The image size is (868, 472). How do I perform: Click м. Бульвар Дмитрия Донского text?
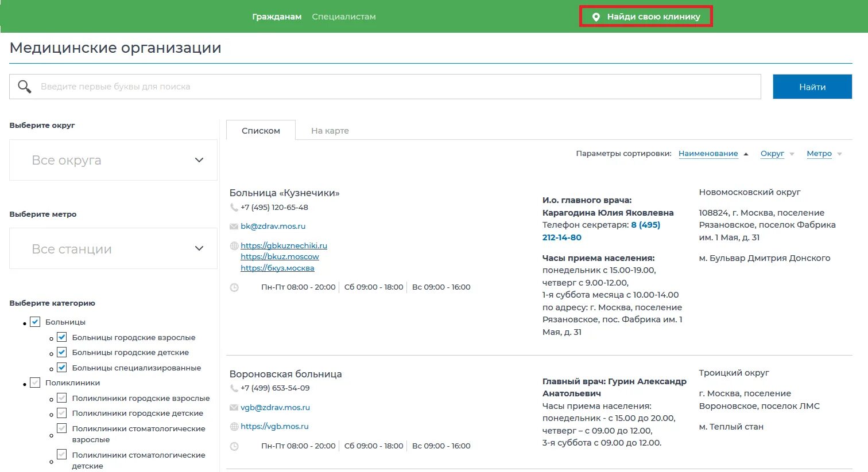(765, 258)
